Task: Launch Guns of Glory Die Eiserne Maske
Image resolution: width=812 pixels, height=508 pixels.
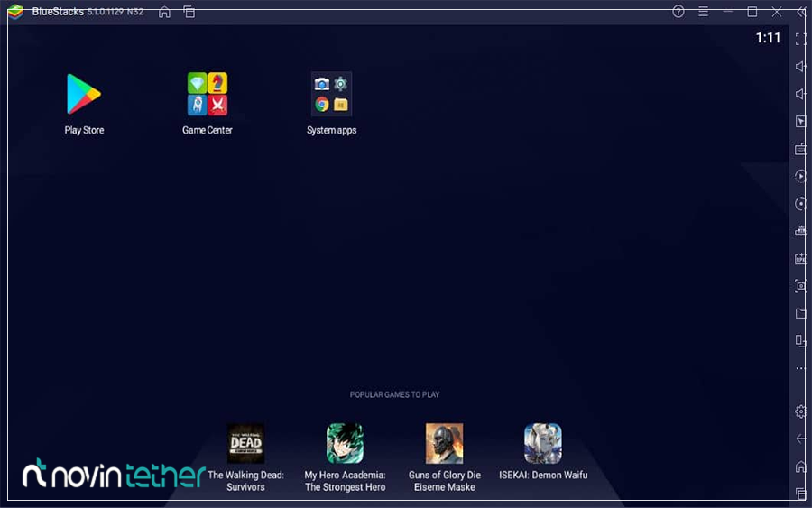Action: point(444,444)
